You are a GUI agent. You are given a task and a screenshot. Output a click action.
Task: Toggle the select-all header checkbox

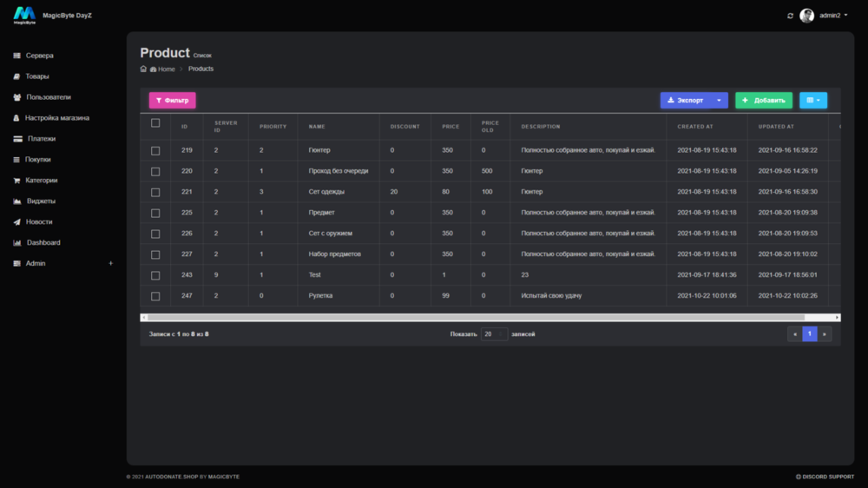[155, 123]
